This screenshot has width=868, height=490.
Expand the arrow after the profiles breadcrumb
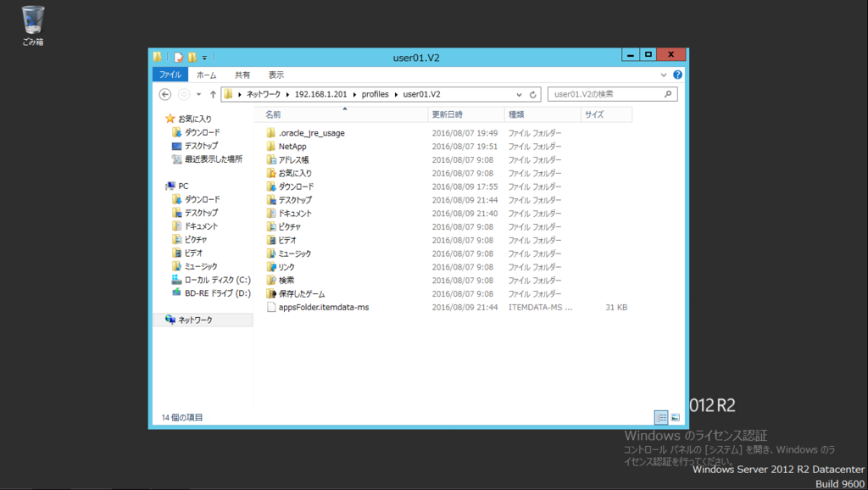[x=396, y=95]
